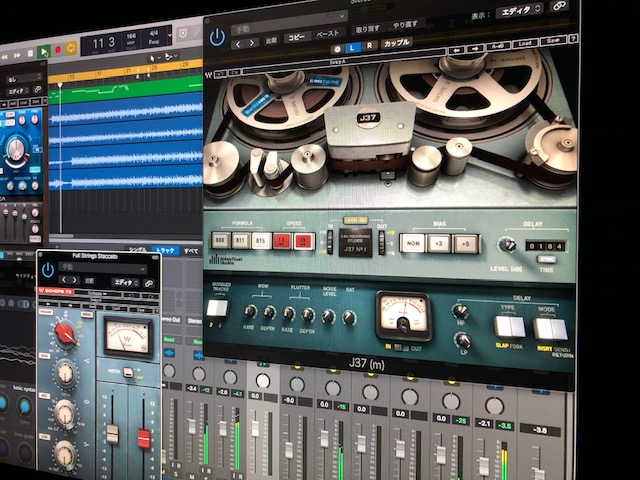Viewport: 640px width, 480px height.
Task: Click the Waves Load button
Action: pos(524,43)
